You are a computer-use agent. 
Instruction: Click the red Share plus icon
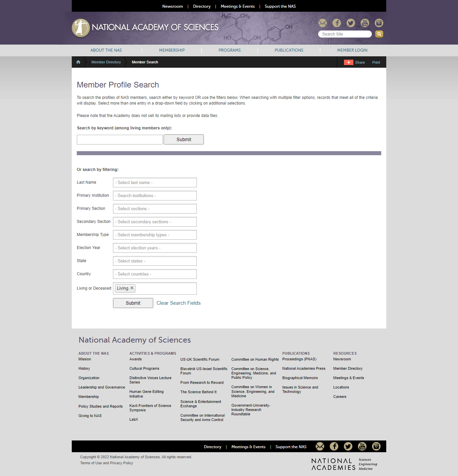point(348,62)
